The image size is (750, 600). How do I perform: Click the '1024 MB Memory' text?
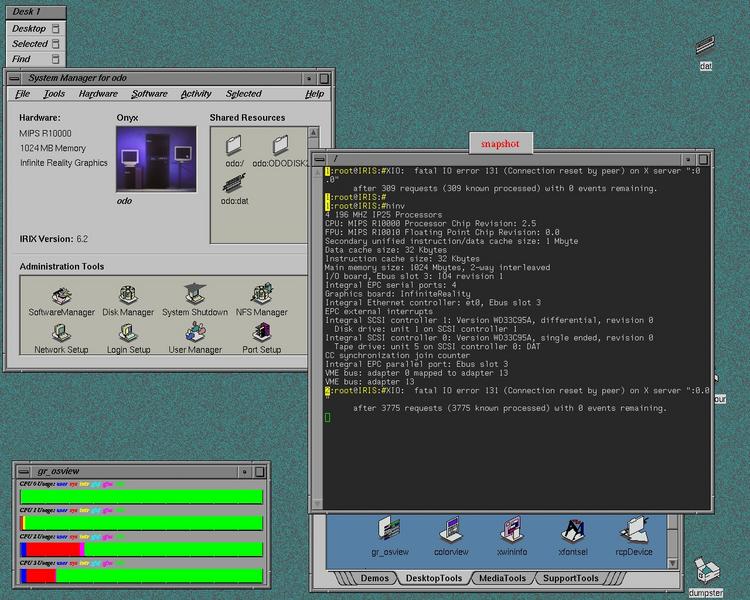click(53, 148)
